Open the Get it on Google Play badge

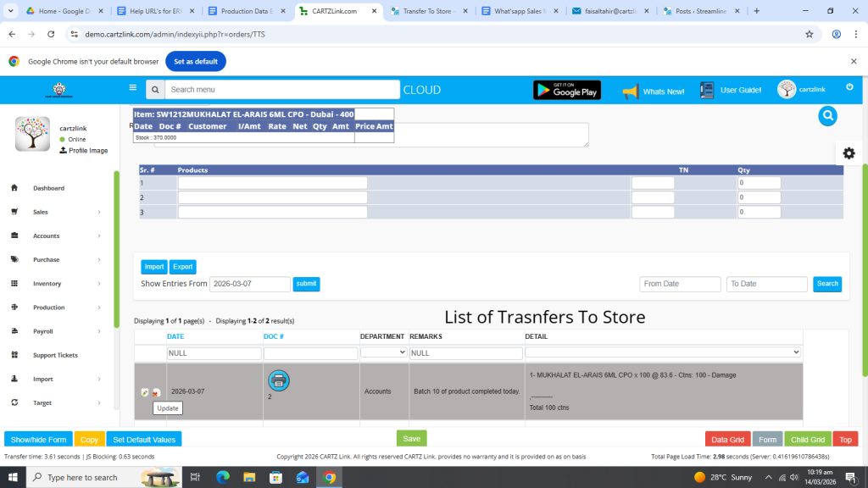coord(566,90)
